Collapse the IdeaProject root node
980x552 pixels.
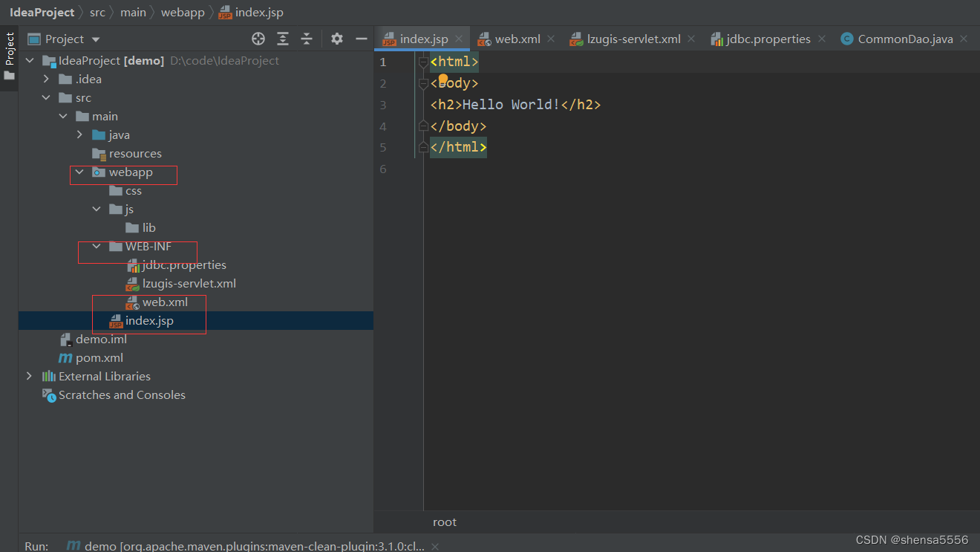click(30, 61)
